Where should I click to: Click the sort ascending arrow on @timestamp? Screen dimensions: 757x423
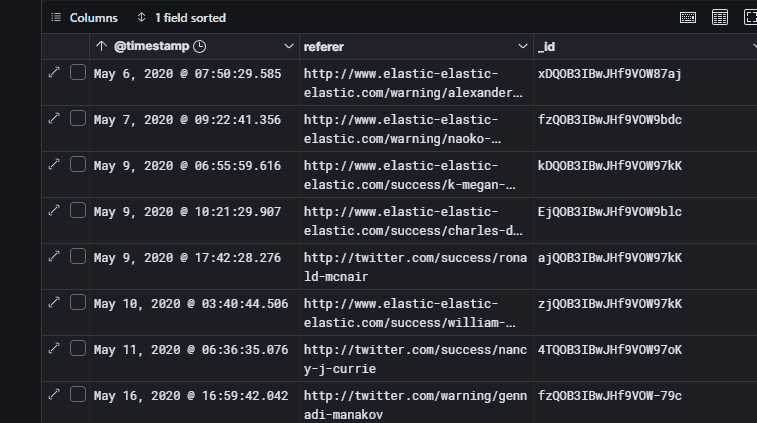click(x=101, y=46)
